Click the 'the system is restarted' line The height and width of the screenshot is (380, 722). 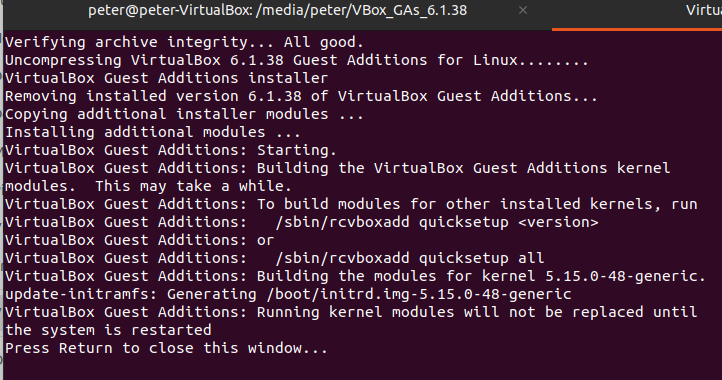[108, 330]
